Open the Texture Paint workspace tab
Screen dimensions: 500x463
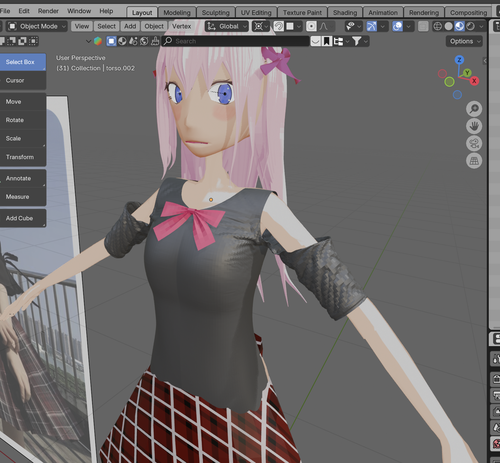[302, 12]
